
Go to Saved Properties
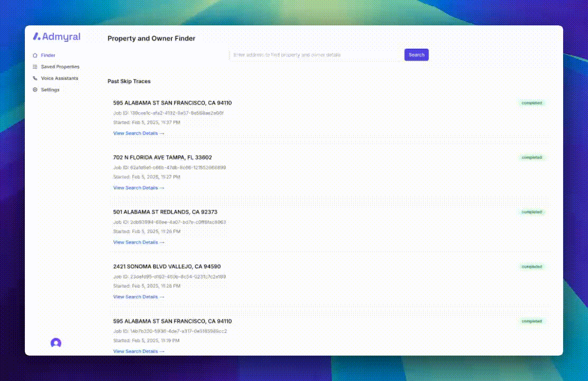(60, 67)
